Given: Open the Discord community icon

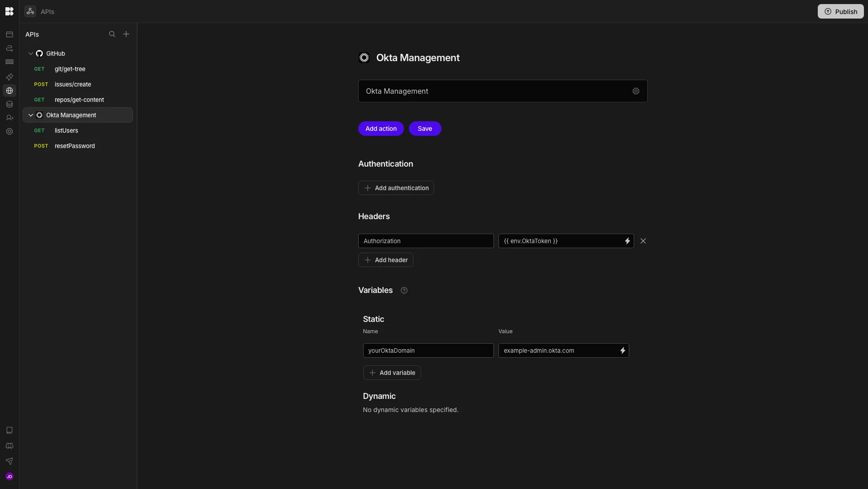Looking at the screenshot, I should (x=9, y=446).
